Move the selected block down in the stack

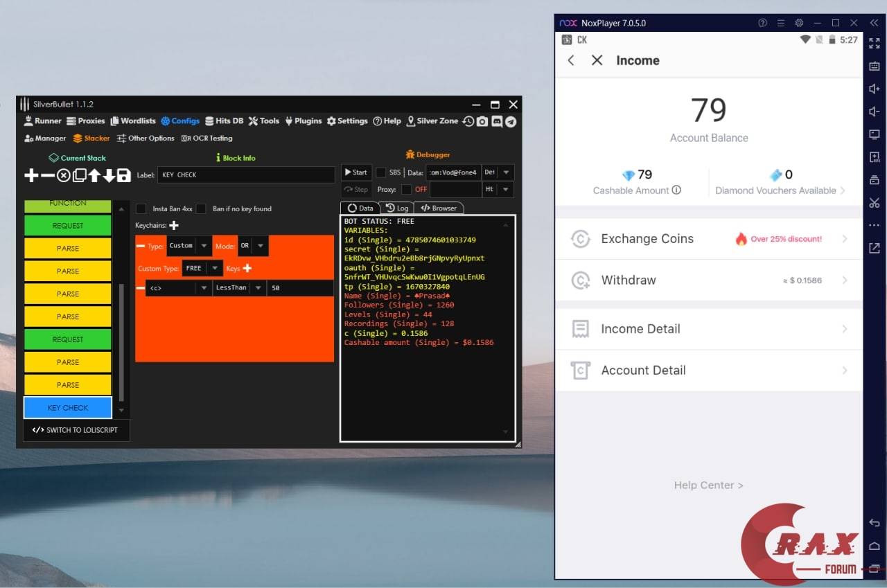pos(109,175)
